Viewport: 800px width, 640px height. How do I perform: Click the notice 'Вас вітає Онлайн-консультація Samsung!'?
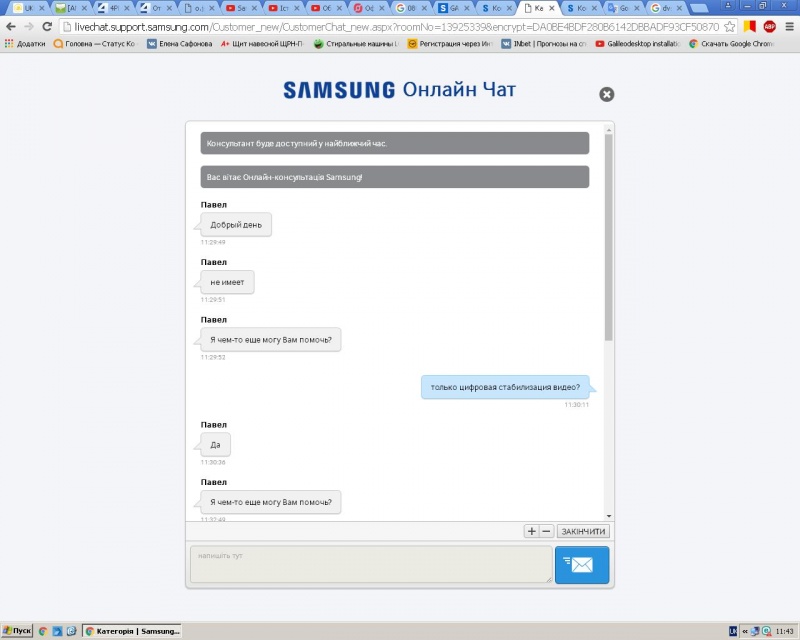[x=394, y=177]
